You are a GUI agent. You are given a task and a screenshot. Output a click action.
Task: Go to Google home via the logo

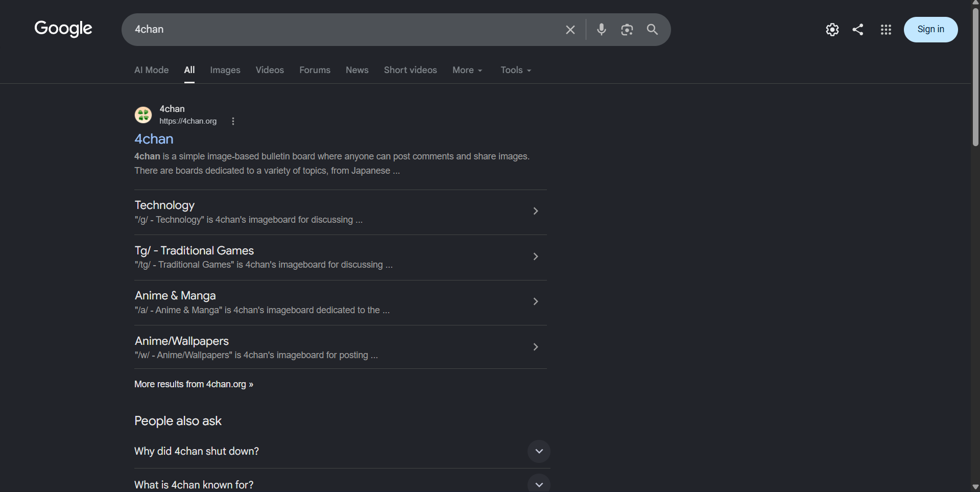pos(63,29)
